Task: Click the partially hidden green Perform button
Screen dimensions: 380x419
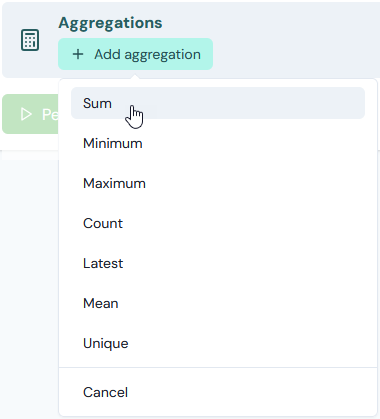Action: pos(30,114)
